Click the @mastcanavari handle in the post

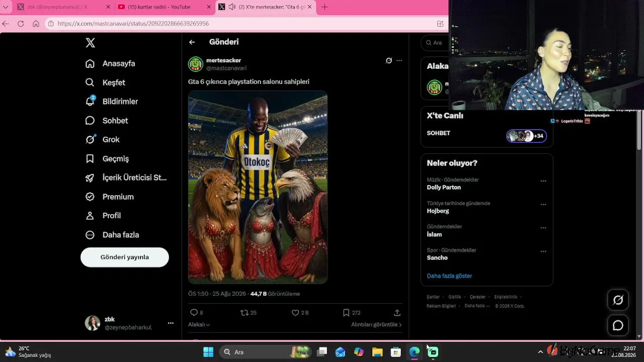tap(226, 68)
